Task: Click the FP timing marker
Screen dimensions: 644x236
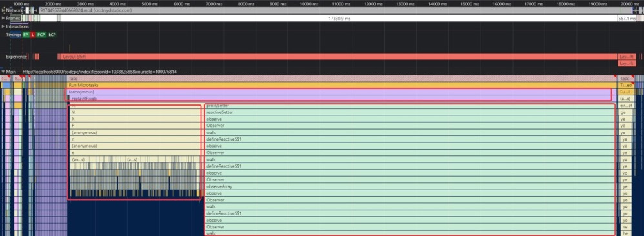Action: click(26, 35)
